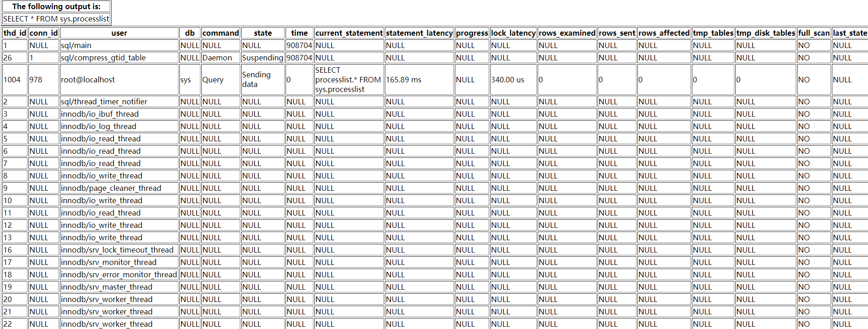Select the 'SELECT * FROM sys.processlist' query cell

tap(56, 19)
